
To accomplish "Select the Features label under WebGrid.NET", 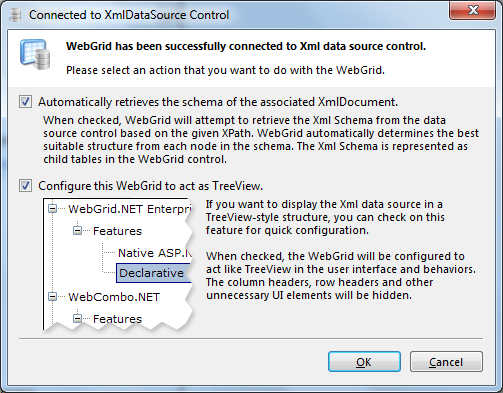I will click(117, 231).
